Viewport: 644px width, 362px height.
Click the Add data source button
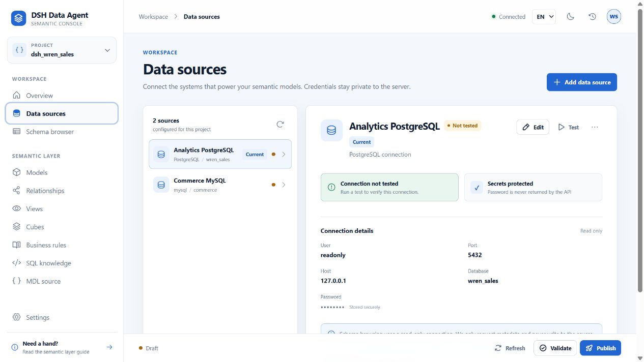tap(582, 82)
